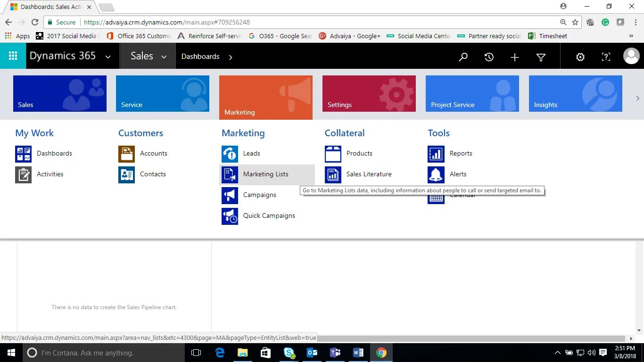Click the Accounts icon under Customers

click(126, 154)
